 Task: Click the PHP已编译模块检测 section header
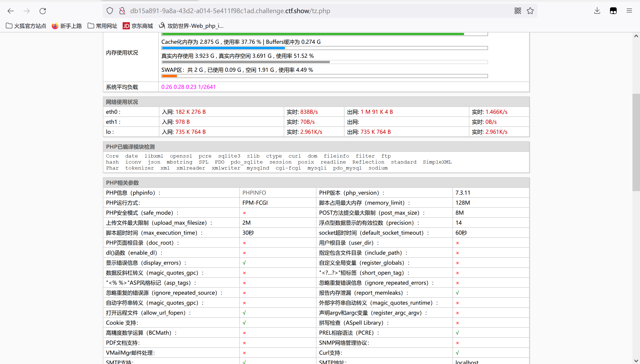[x=316, y=147]
